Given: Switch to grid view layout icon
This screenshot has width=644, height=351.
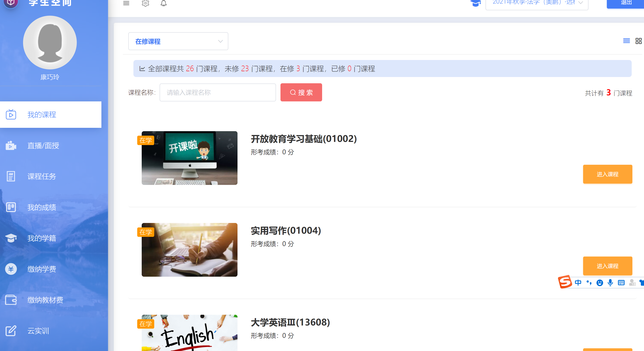Looking at the screenshot, I should pyautogui.click(x=638, y=41).
